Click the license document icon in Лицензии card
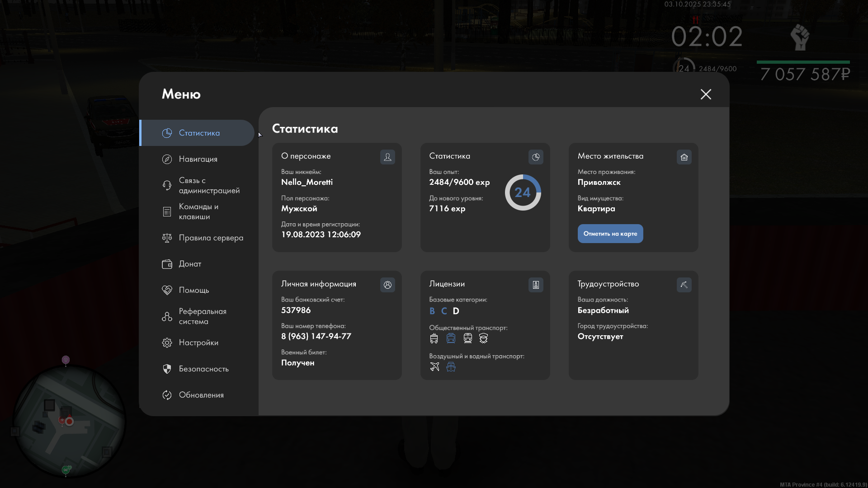The width and height of the screenshot is (868, 488). [536, 285]
